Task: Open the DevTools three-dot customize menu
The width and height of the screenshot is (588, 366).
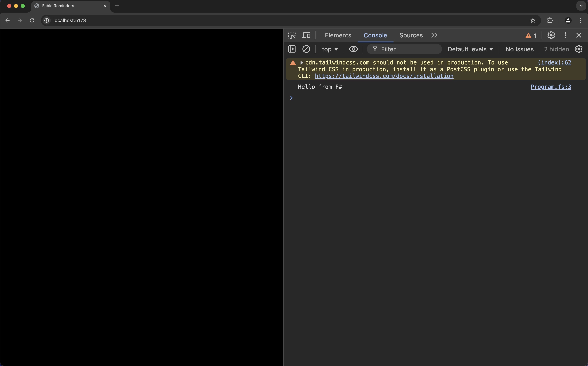Action: pyautogui.click(x=565, y=35)
